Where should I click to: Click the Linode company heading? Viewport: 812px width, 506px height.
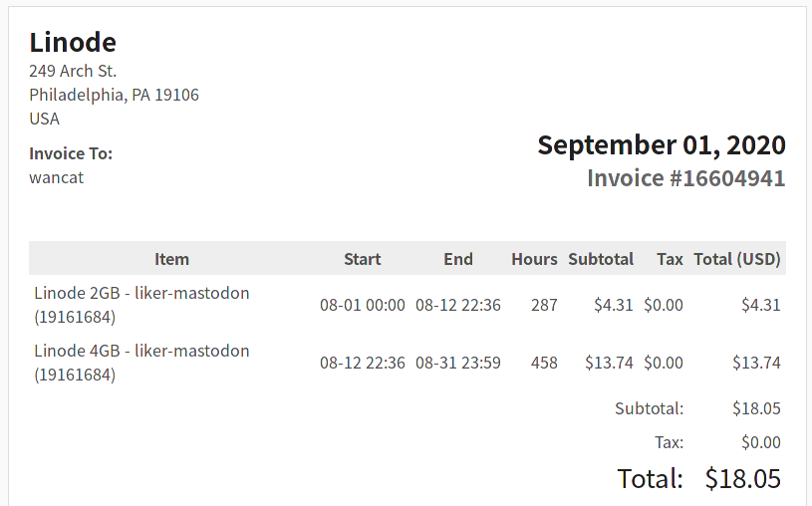pos(73,42)
